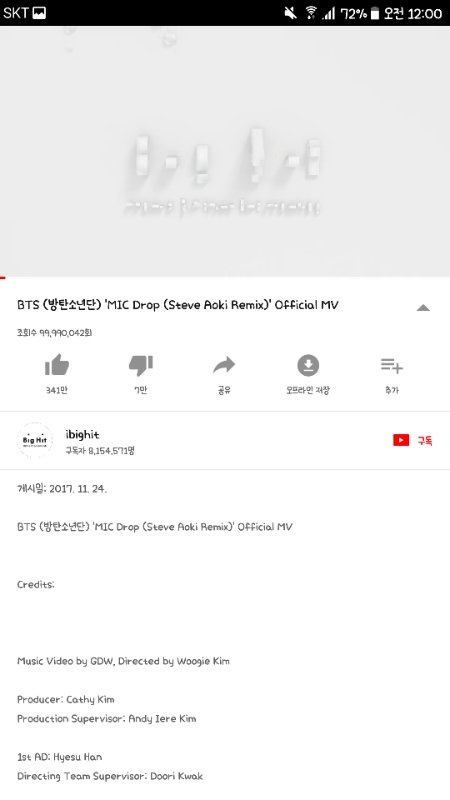Screen dimensions: 450x800
Task: Click the 구독 subscribe button
Action: click(x=425, y=440)
